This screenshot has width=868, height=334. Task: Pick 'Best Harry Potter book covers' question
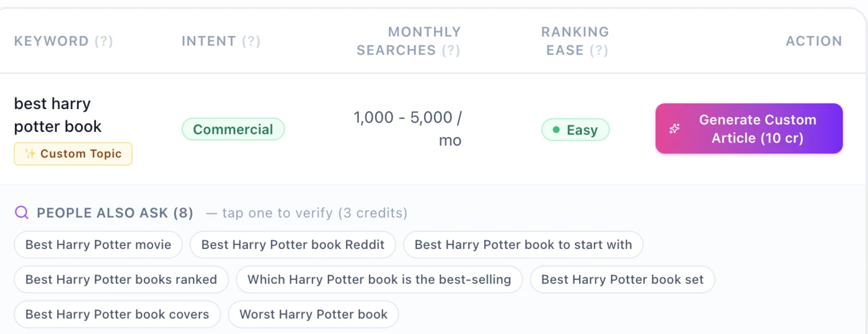[117, 314]
